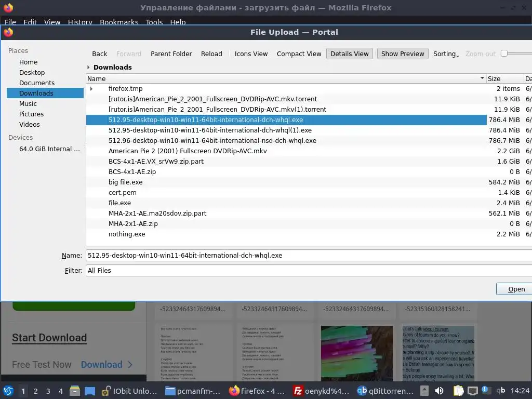This screenshot has width=532, height=399.
Task: Select Pictures in Places sidebar
Action: pos(31,114)
